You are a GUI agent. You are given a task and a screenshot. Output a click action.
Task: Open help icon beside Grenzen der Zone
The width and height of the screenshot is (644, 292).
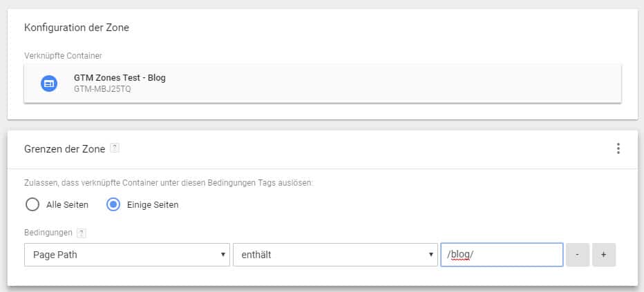tap(115, 148)
